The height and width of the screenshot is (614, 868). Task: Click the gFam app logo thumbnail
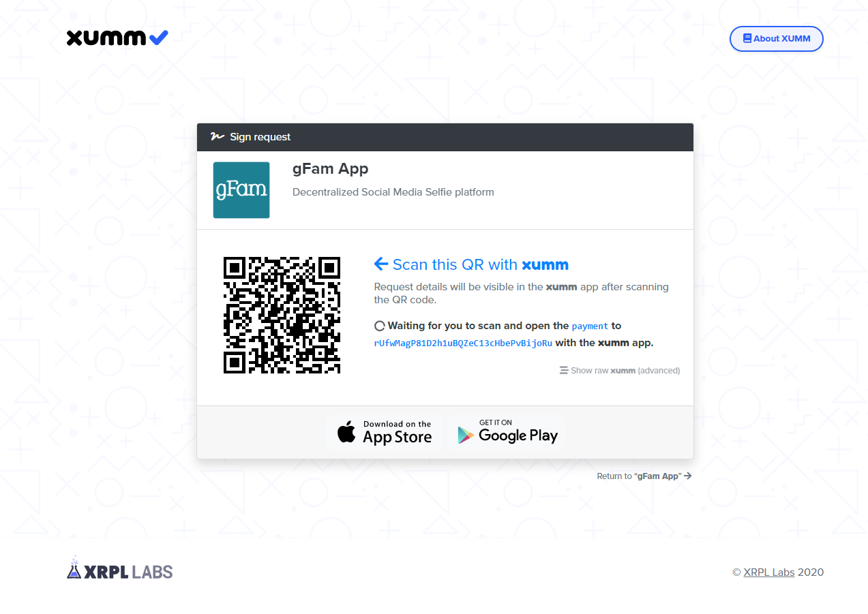point(241,190)
